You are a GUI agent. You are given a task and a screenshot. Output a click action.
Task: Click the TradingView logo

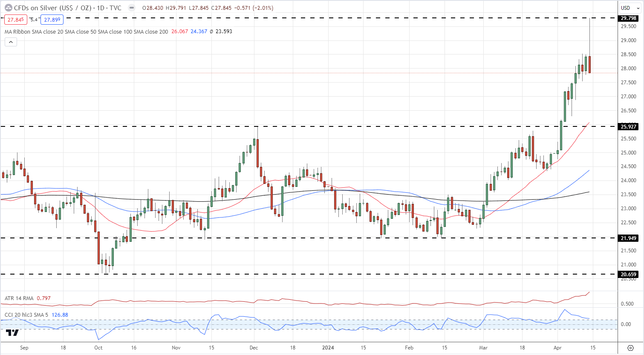click(x=12, y=333)
